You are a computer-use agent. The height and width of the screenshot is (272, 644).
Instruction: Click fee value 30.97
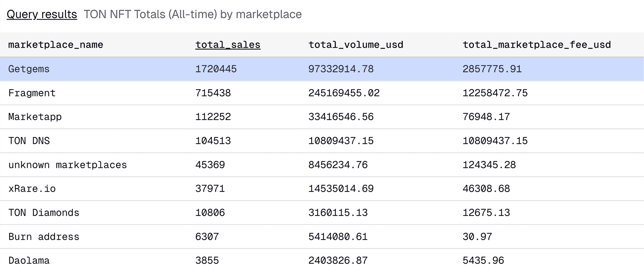click(x=477, y=237)
